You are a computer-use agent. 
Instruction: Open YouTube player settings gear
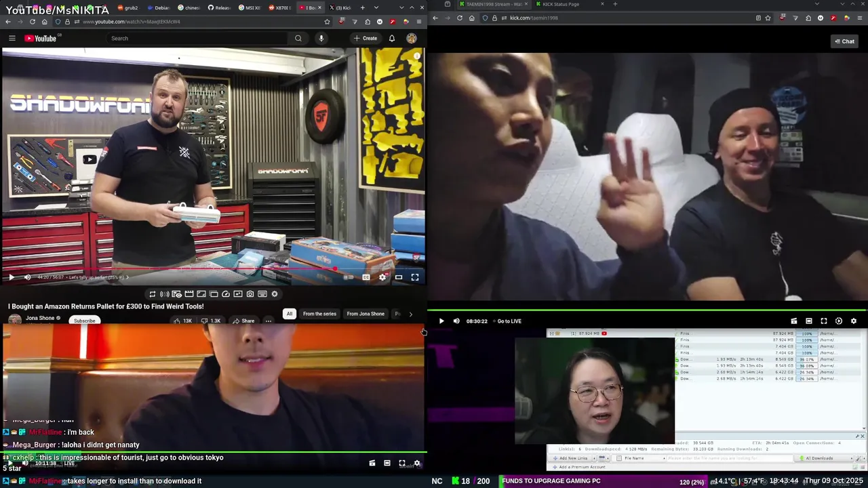382,277
